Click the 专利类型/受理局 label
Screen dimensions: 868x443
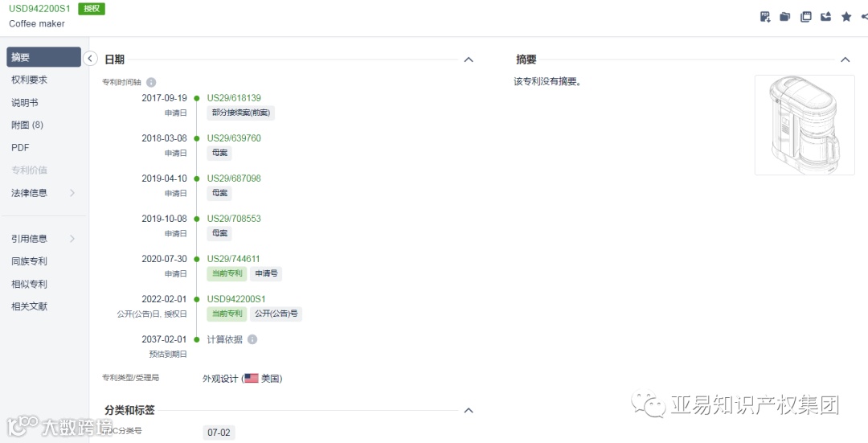coord(131,378)
